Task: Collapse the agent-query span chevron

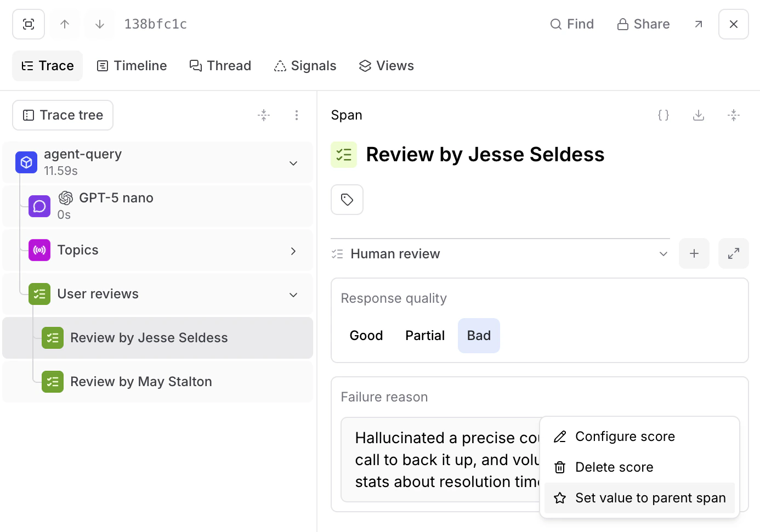Action: [x=293, y=163]
